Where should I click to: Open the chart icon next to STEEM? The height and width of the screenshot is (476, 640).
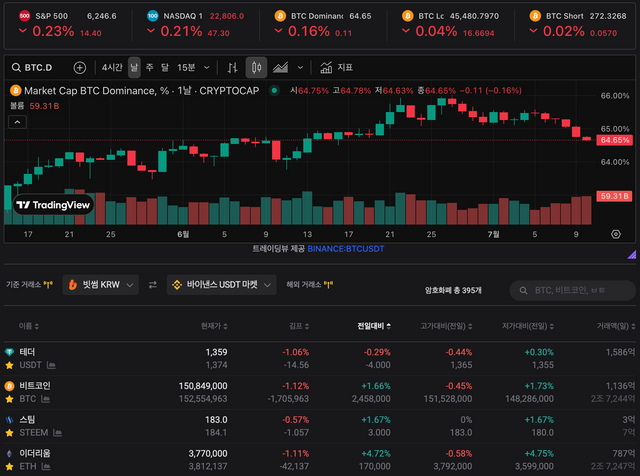58,433
